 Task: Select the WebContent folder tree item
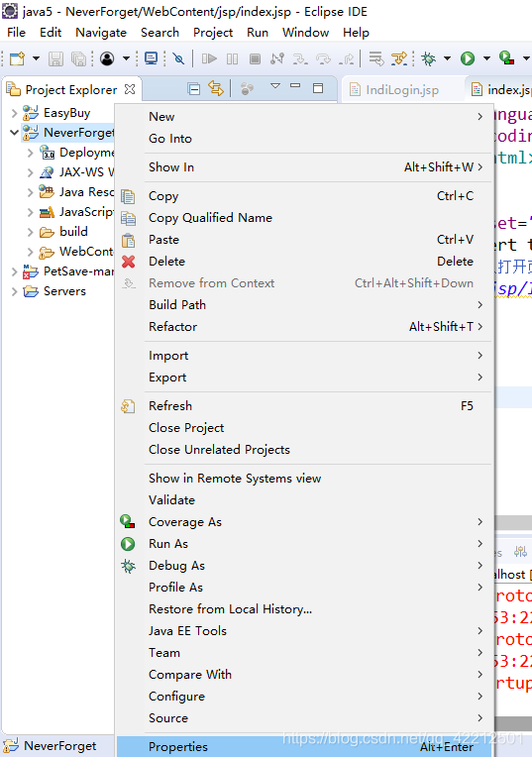[76, 252]
